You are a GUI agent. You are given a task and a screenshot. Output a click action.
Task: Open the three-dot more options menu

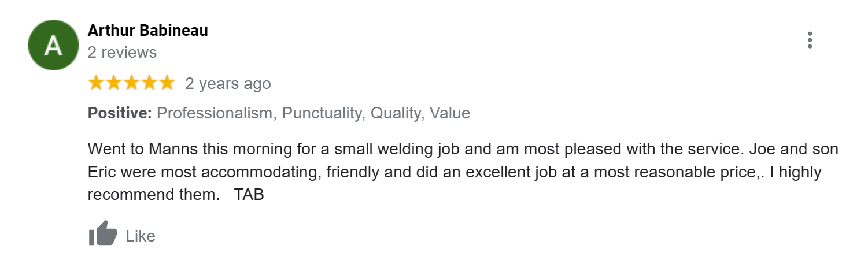pyautogui.click(x=810, y=40)
